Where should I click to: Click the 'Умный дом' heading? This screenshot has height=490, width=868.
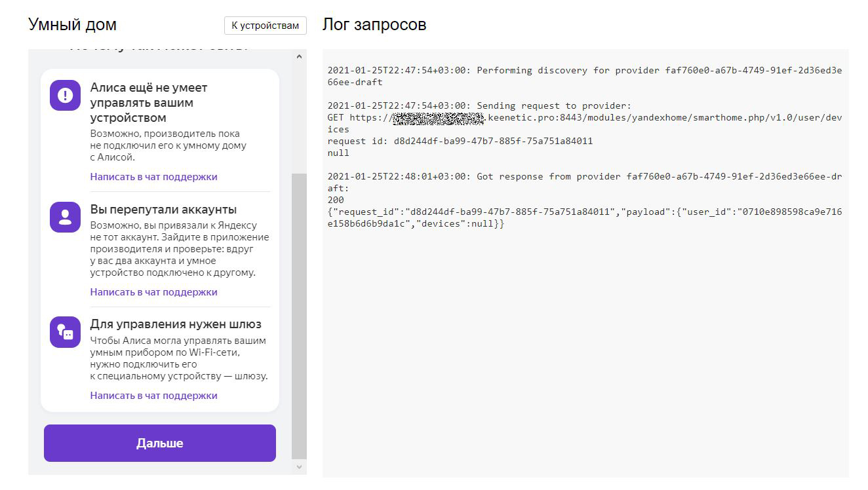coord(72,25)
